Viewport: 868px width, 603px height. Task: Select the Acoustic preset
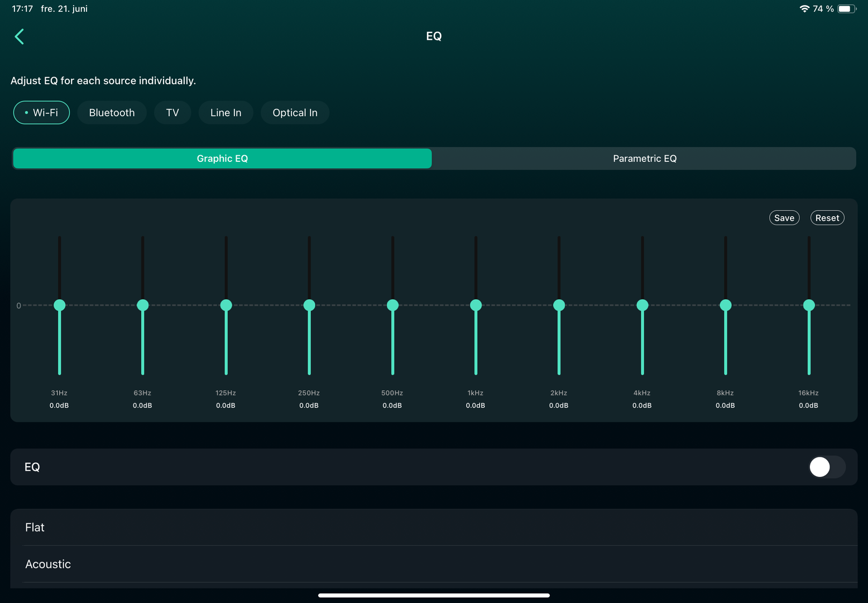pos(48,564)
